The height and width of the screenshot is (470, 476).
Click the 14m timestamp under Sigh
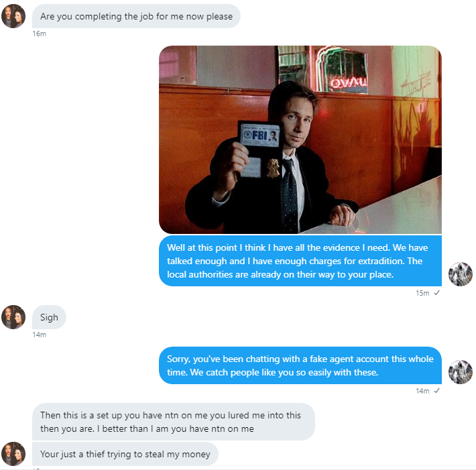[x=40, y=335]
